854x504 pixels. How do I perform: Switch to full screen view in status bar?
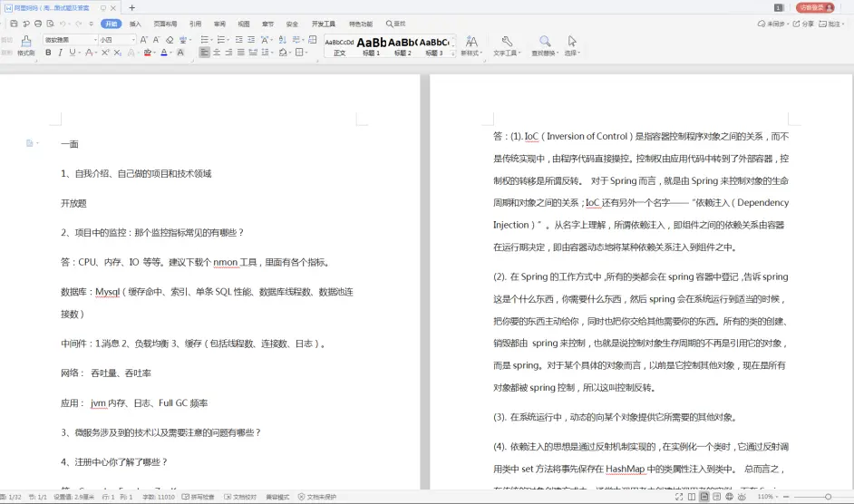[679, 497]
